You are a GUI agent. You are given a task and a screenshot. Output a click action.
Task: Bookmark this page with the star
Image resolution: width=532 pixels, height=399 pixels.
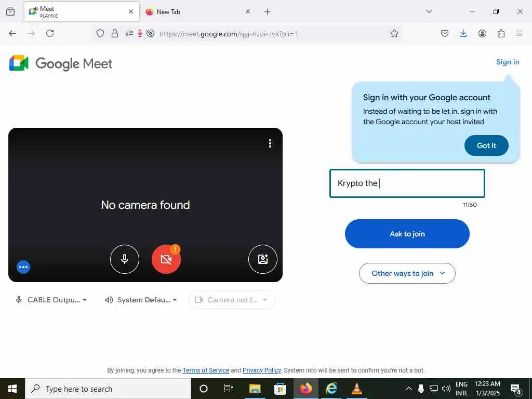coord(394,33)
